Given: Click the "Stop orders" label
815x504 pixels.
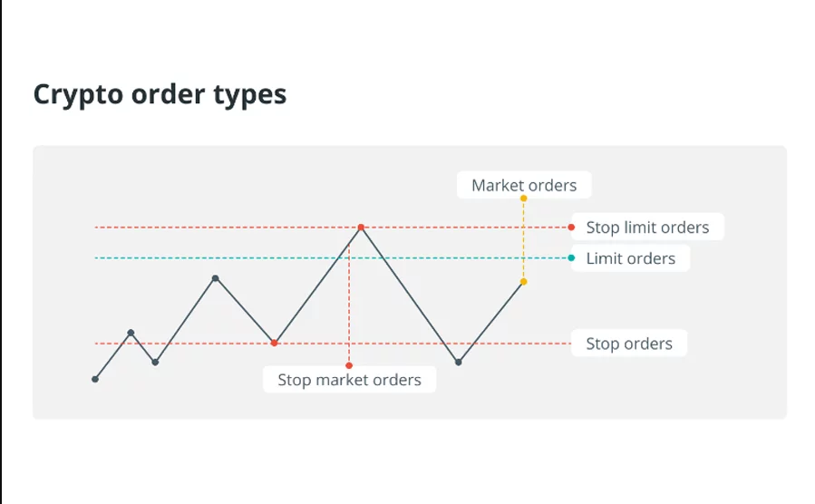Looking at the screenshot, I should tap(629, 344).
